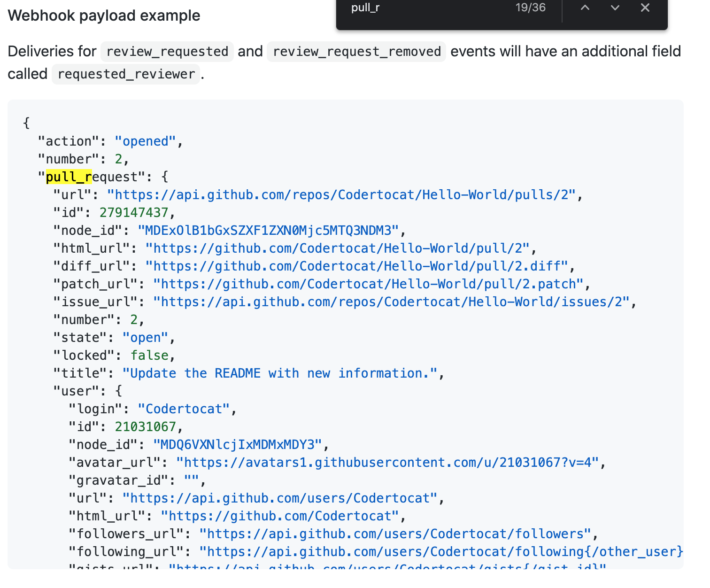Click the title value Update the README
Screen dimensions: 710x588
pos(280,373)
